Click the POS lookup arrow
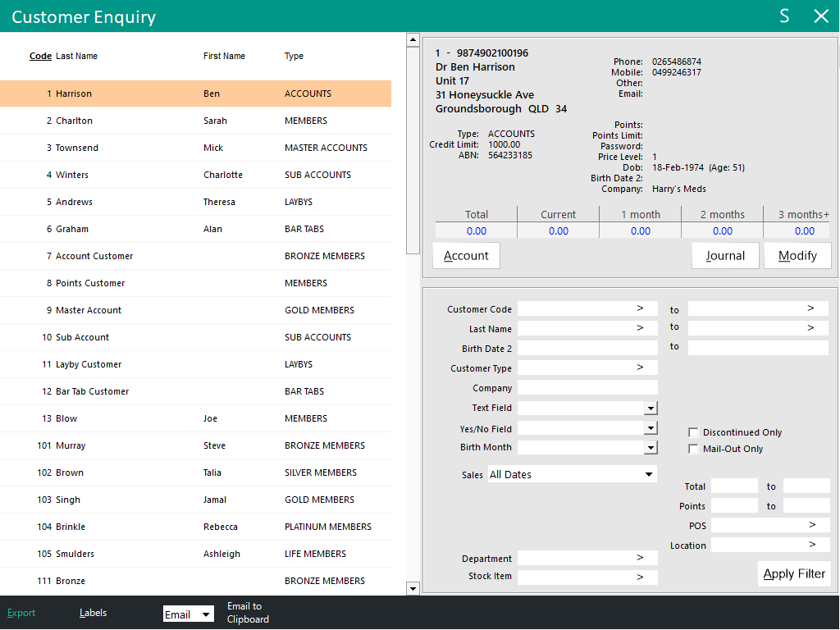 click(x=812, y=525)
